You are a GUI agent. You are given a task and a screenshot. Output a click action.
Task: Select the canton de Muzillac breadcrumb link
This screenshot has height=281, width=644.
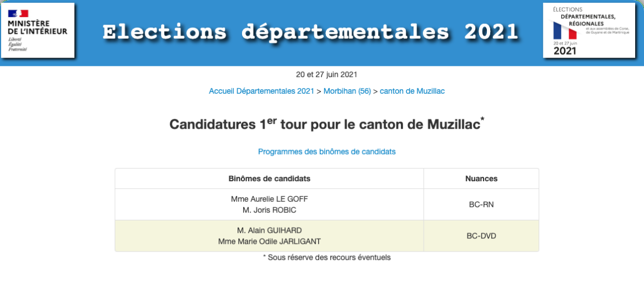412,91
